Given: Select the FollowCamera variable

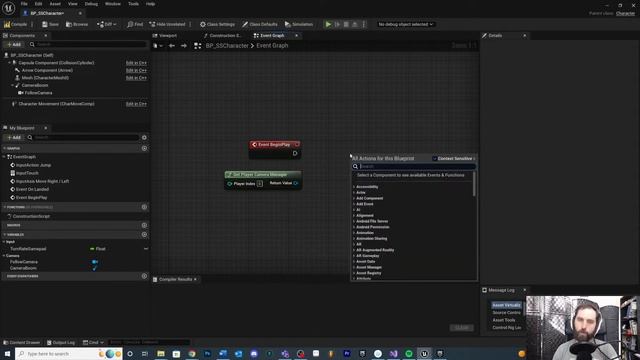Looking at the screenshot, I should [x=24, y=262].
